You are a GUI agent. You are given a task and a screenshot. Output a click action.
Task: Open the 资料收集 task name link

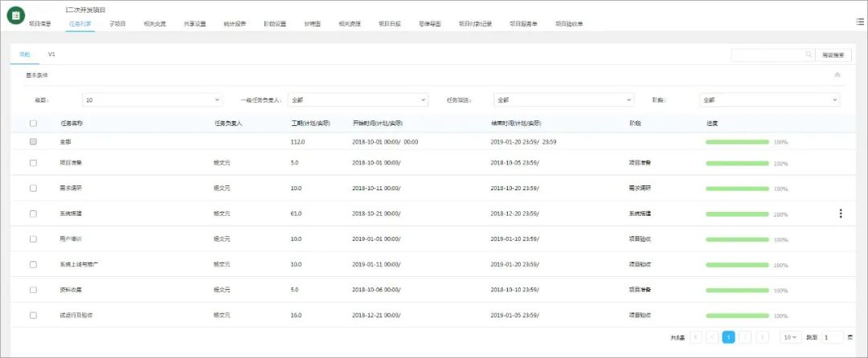[71, 290]
